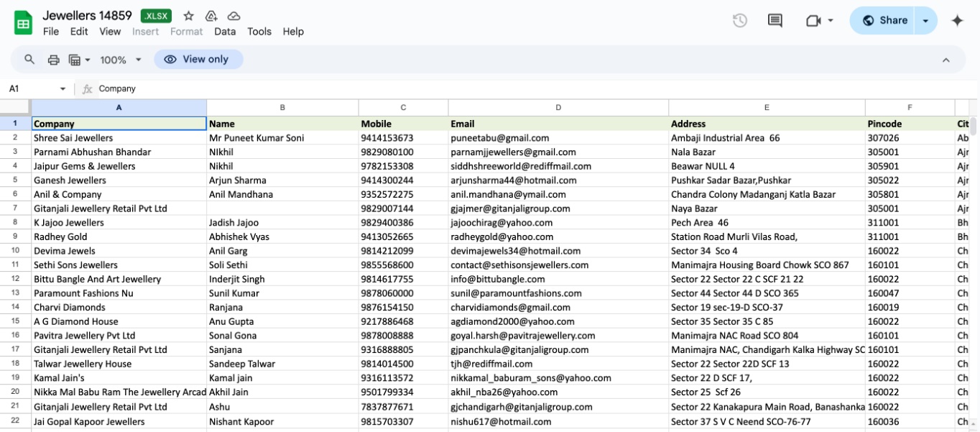Search the menus with magnifier icon

pos(29,60)
